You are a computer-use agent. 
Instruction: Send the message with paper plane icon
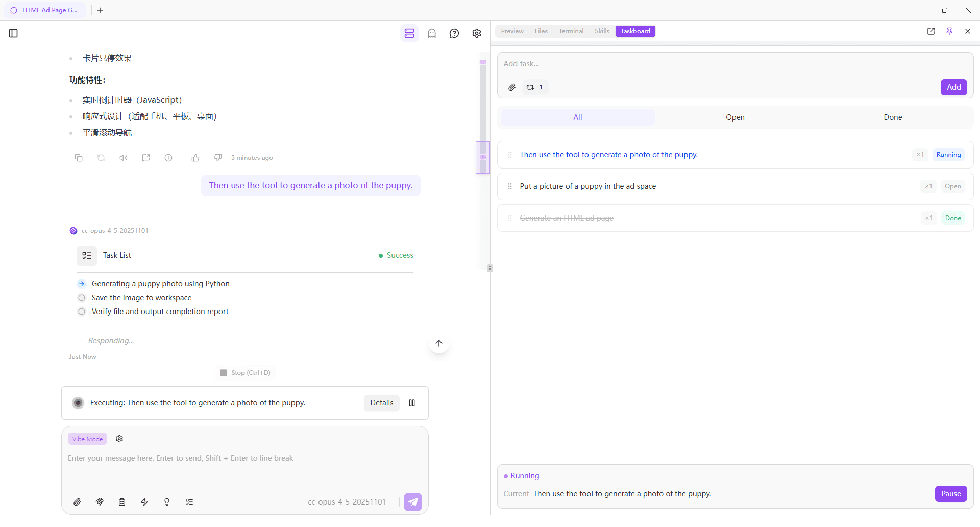(413, 502)
